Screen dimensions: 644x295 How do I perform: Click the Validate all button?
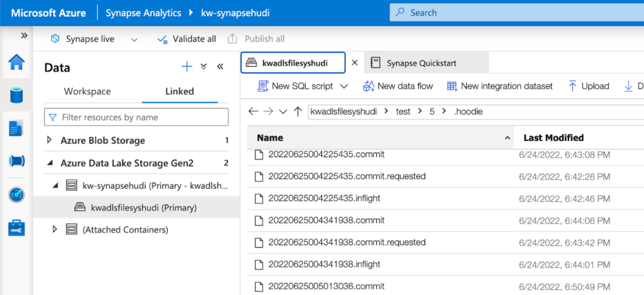pyautogui.click(x=187, y=39)
